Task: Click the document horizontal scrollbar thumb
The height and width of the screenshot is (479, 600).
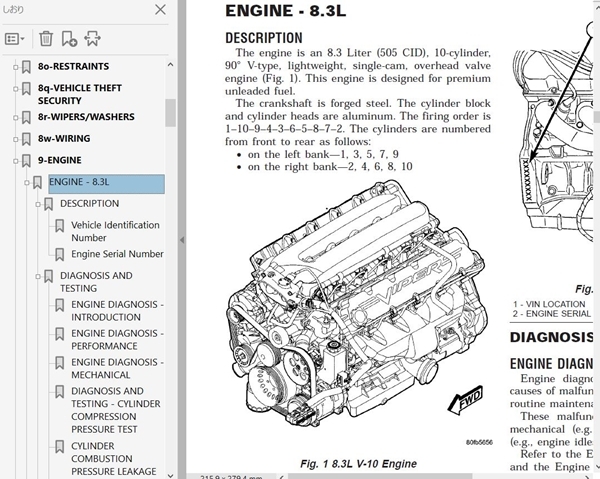Action: tap(380, 476)
